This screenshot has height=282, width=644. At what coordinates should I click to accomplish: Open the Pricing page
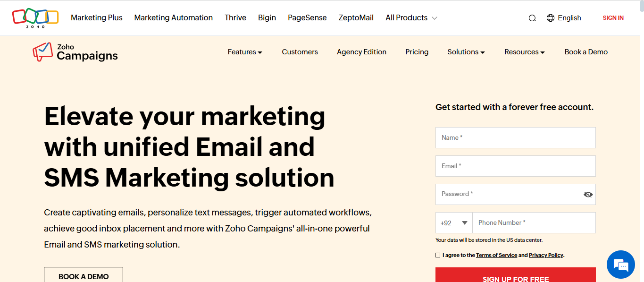point(417,52)
